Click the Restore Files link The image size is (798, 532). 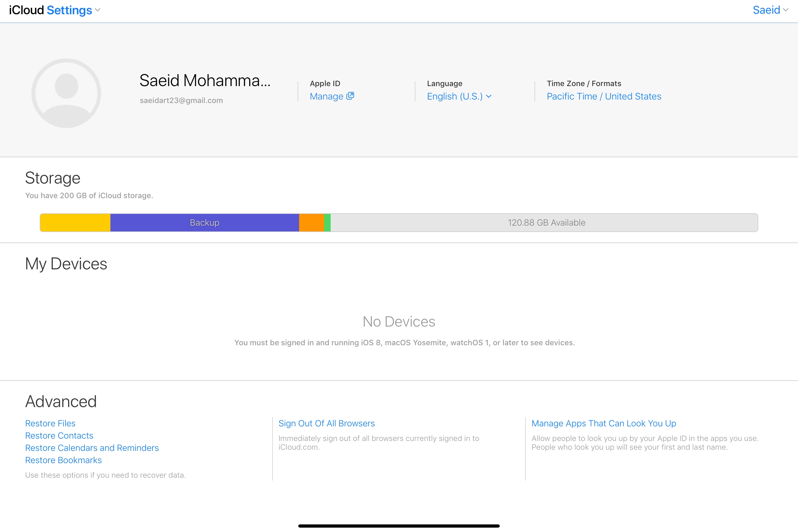tap(50, 423)
